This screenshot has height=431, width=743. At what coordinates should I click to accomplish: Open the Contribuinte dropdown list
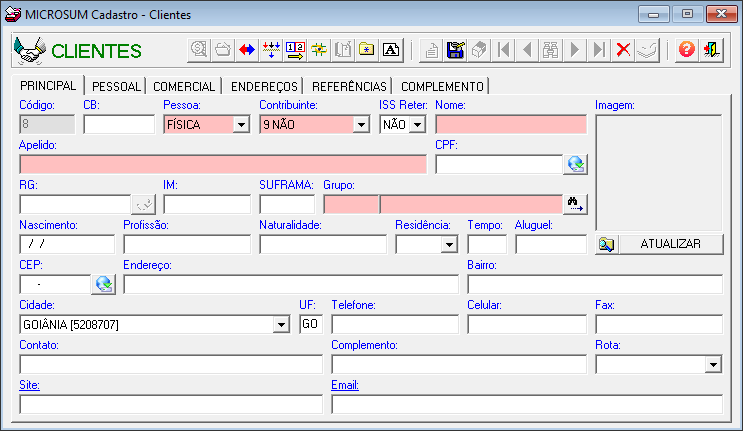click(x=361, y=125)
